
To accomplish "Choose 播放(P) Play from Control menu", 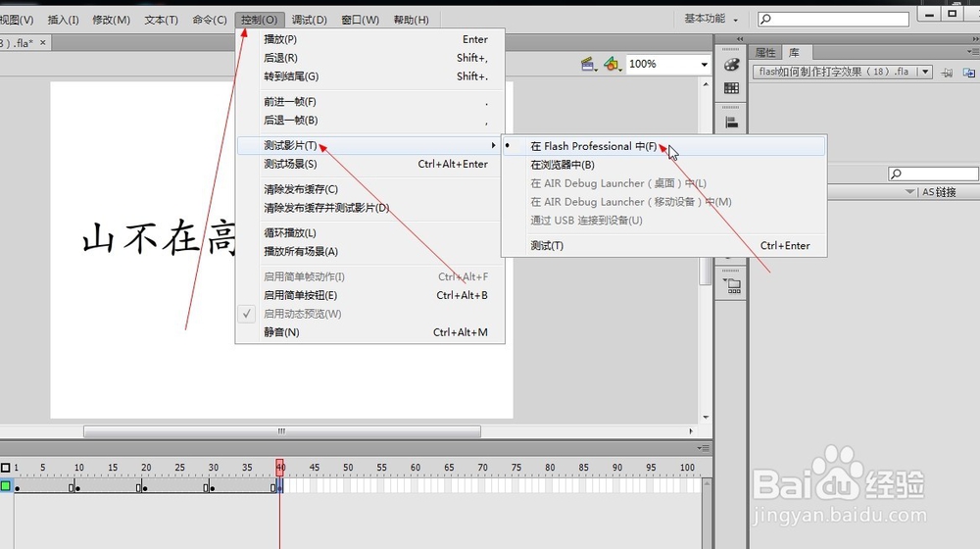I will click(370, 39).
